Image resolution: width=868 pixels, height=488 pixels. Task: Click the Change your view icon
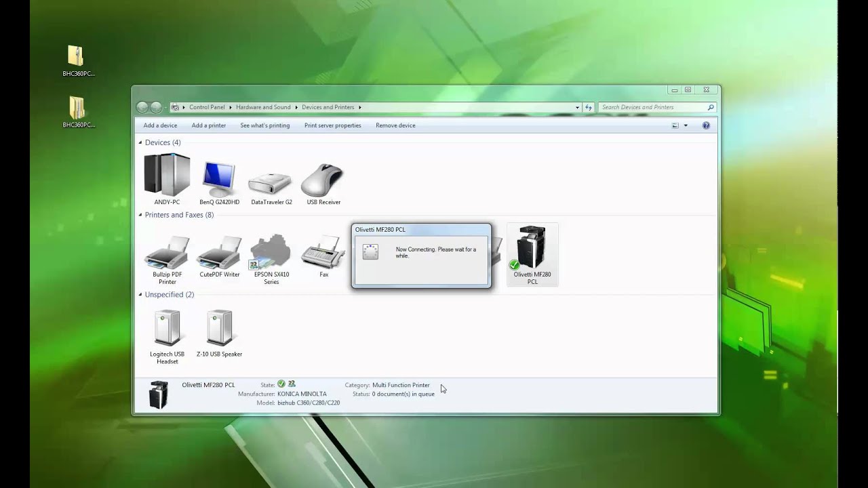[x=675, y=125]
